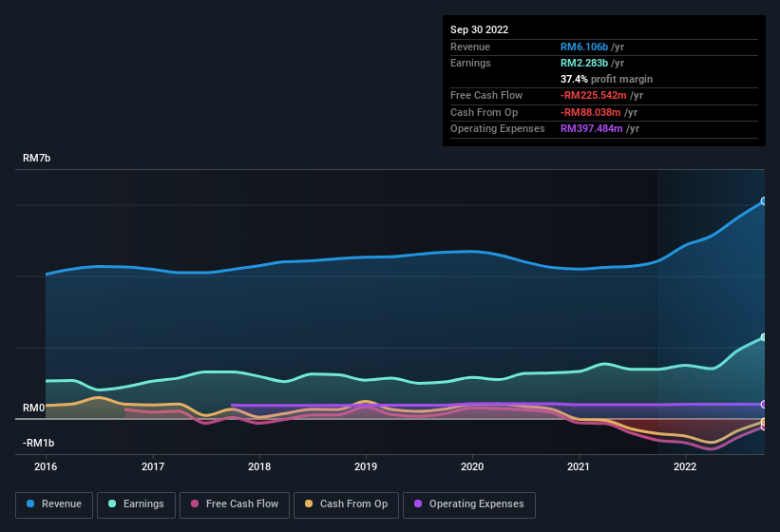This screenshot has height=532, width=780.
Task: Click the Operating Expenses line endpoint marker
Action: tap(763, 404)
